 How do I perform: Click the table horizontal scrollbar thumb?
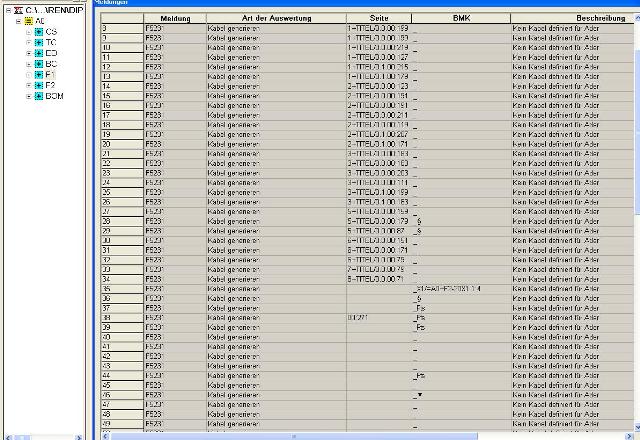(293, 436)
